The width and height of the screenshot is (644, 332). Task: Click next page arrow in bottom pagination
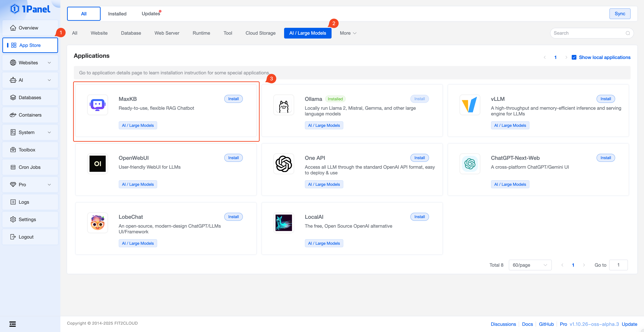(x=584, y=265)
